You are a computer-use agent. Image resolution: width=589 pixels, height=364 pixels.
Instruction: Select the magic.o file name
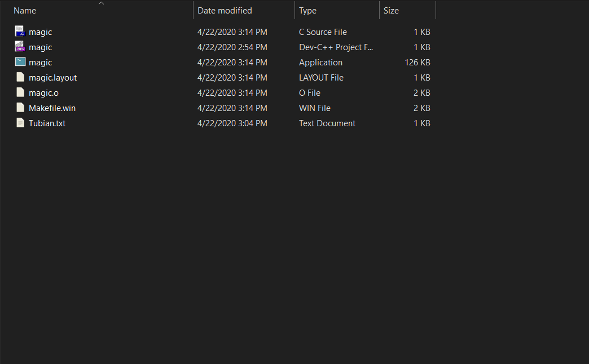coord(43,92)
